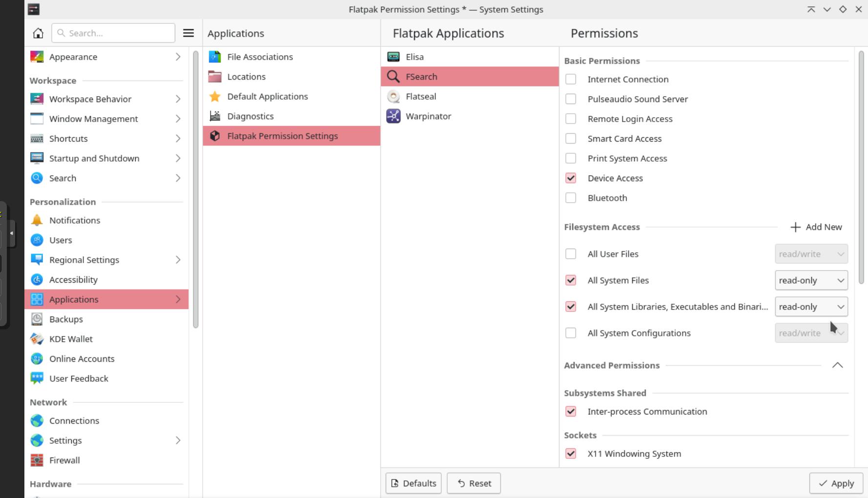Select File Associations in Applications list
The width and height of the screenshot is (868, 498).
tap(260, 57)
